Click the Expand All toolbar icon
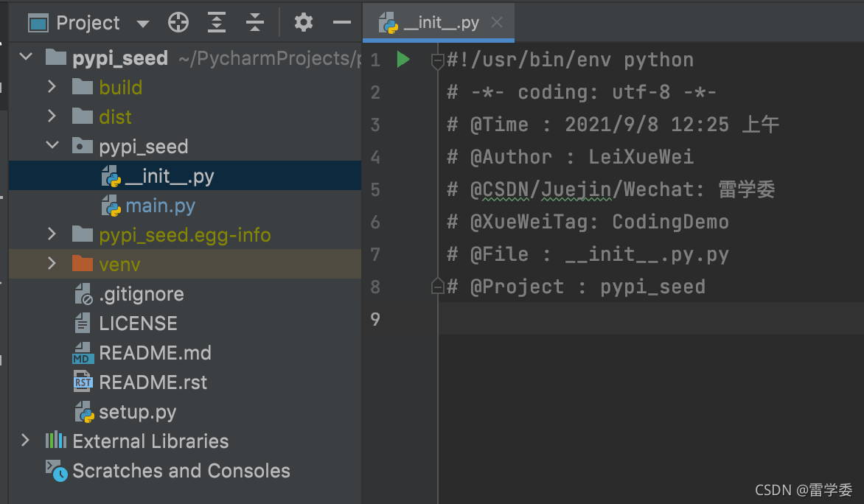The width and height of the screenshot is (864, 504). coord(217,23)
